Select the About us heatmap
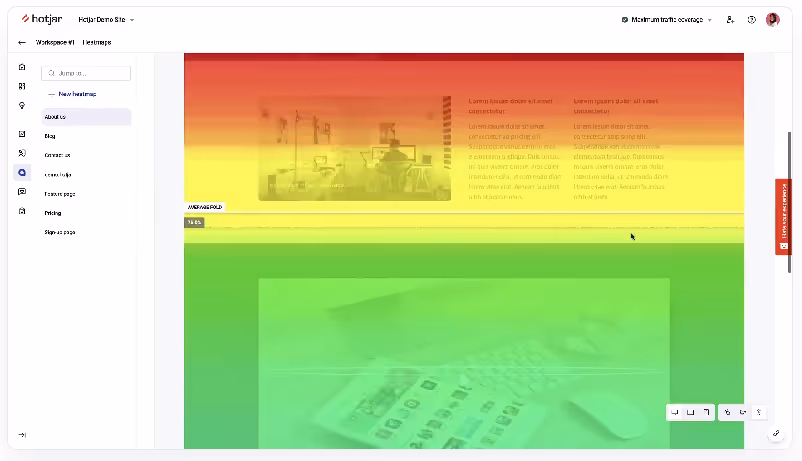Image resolution: width=802 pixels, height=461 pixels. click(86, 117)
